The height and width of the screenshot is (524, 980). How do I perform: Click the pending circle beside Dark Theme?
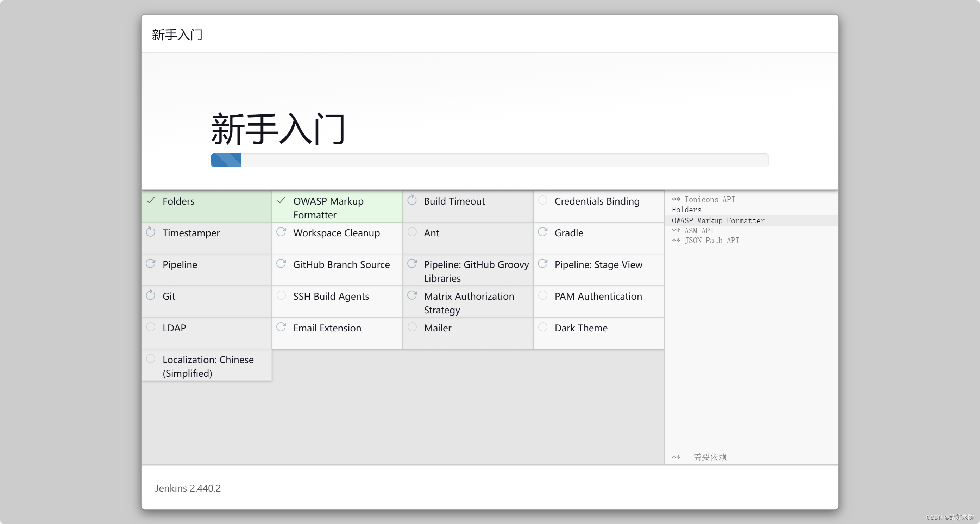click(x=543, y=327)
